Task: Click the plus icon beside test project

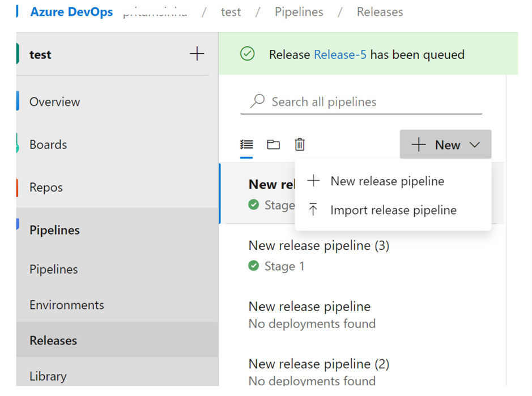Action: tap(197, 54)
